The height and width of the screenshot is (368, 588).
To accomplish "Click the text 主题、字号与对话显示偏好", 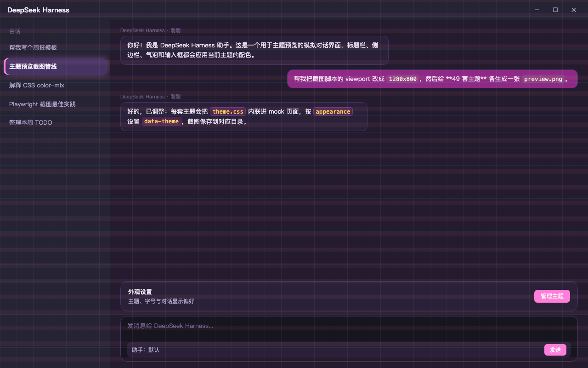I will (161, 301).
